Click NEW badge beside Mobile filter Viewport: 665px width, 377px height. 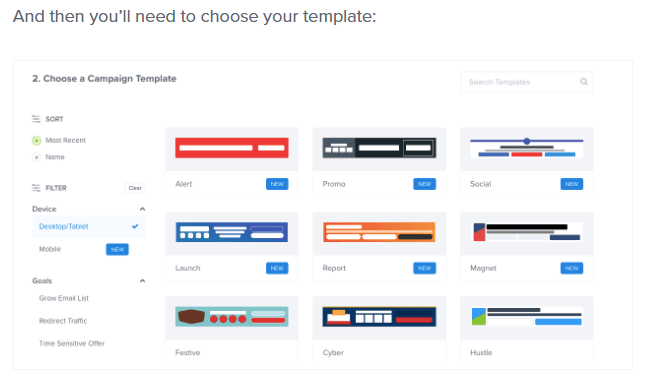coord(117,249)
